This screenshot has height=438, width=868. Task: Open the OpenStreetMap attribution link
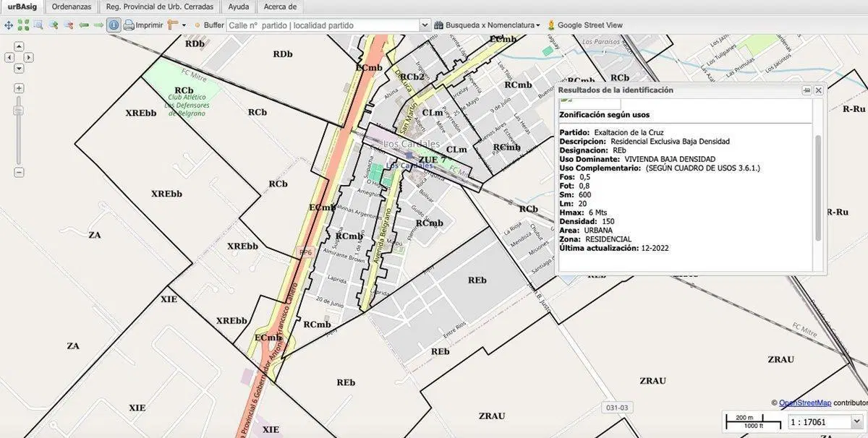[x=804, y=403]
